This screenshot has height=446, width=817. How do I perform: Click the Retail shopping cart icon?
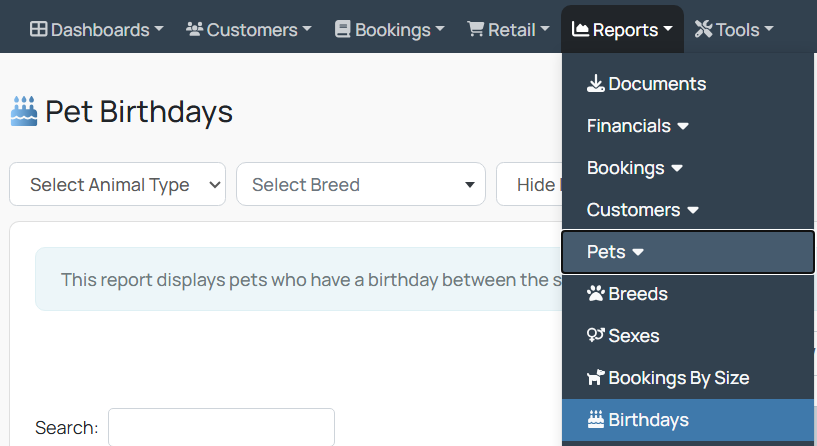[476, 29]
